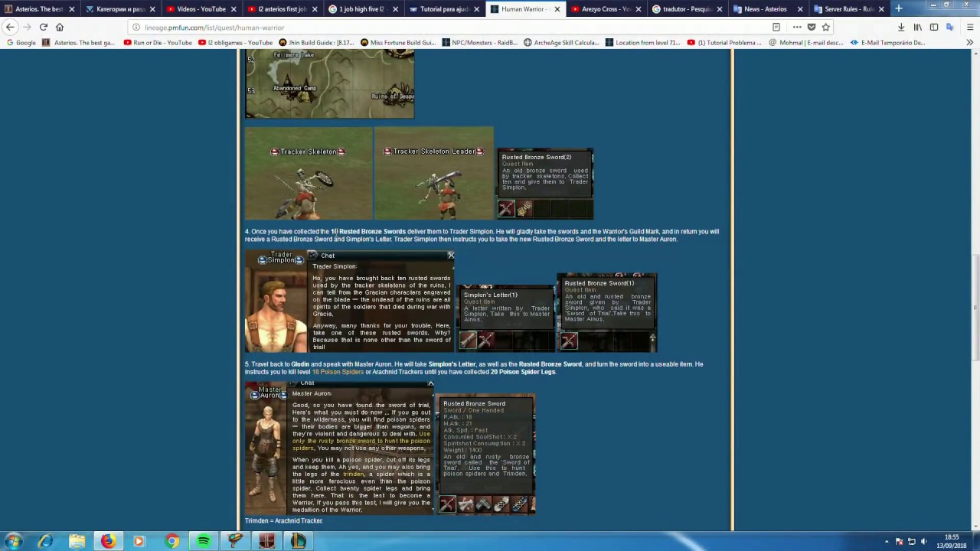
Task: Open Spotify from the taskbar
Action: pos(203,541)
